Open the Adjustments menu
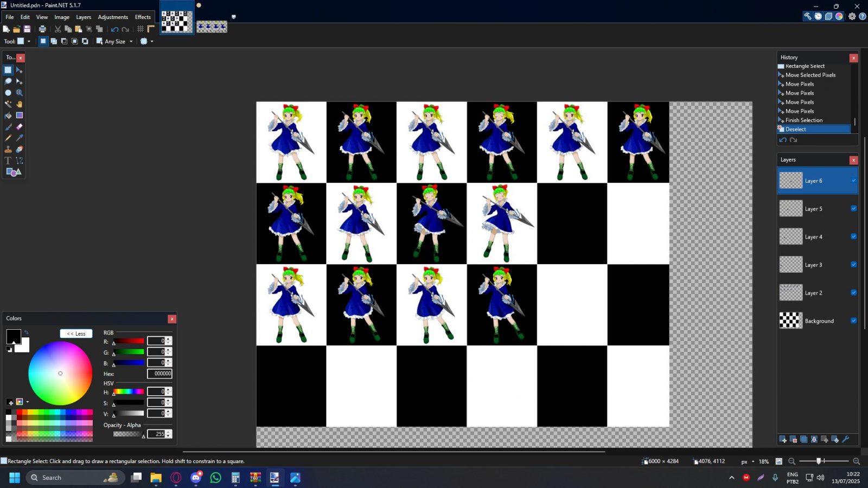Image resolution: width=868 pixels, height=488 pixels. [113, 17]
